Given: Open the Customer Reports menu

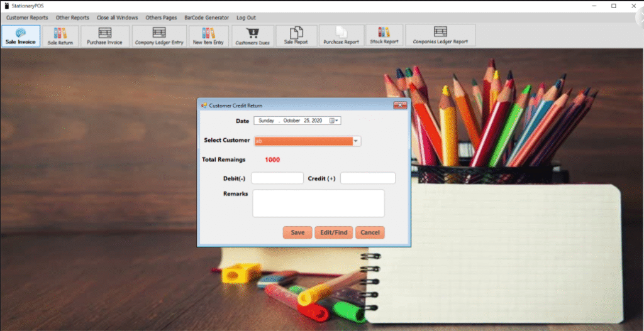Looking at the screenshot, I should pyautogui.click(x=27, y=18).
